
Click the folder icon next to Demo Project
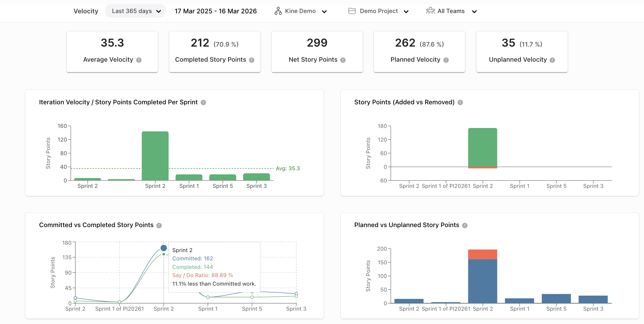(x=352, y=11)
